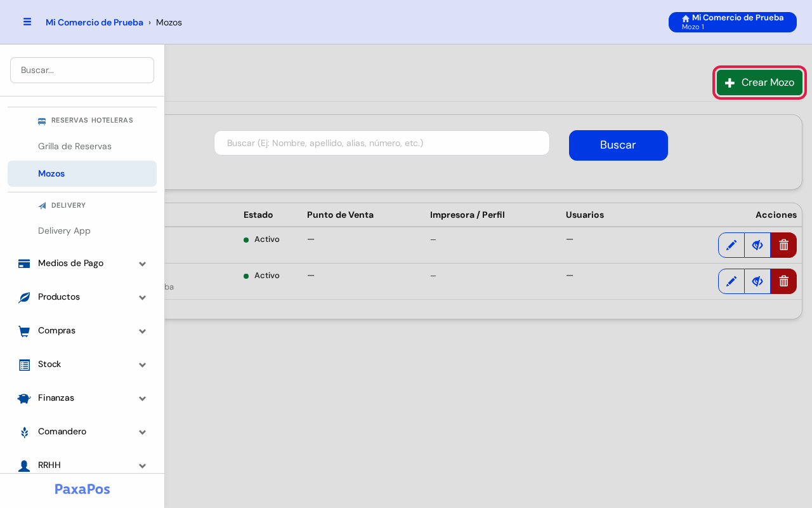Expand the Productos submenu chevron
The height and width of the screenshot is (508, 812).
click(x=143, y=297)
